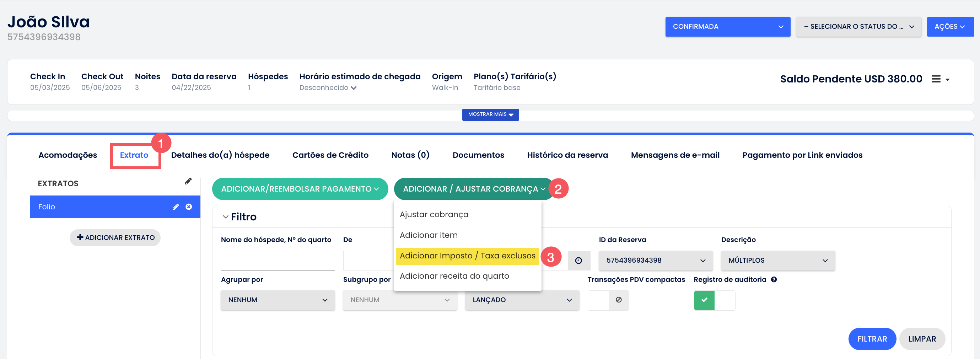Expand the Agrupar por NENHUM dropdown

(x=278, y=300)
